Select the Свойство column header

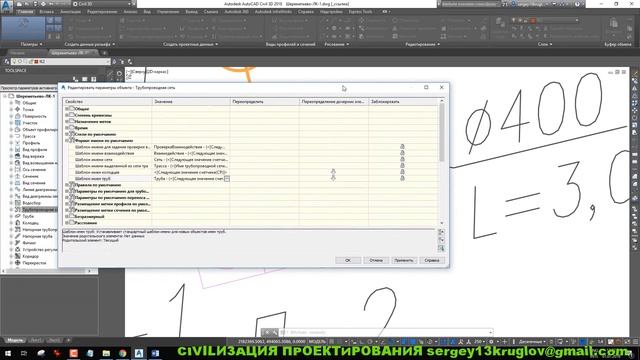click(x=107, y=101)
